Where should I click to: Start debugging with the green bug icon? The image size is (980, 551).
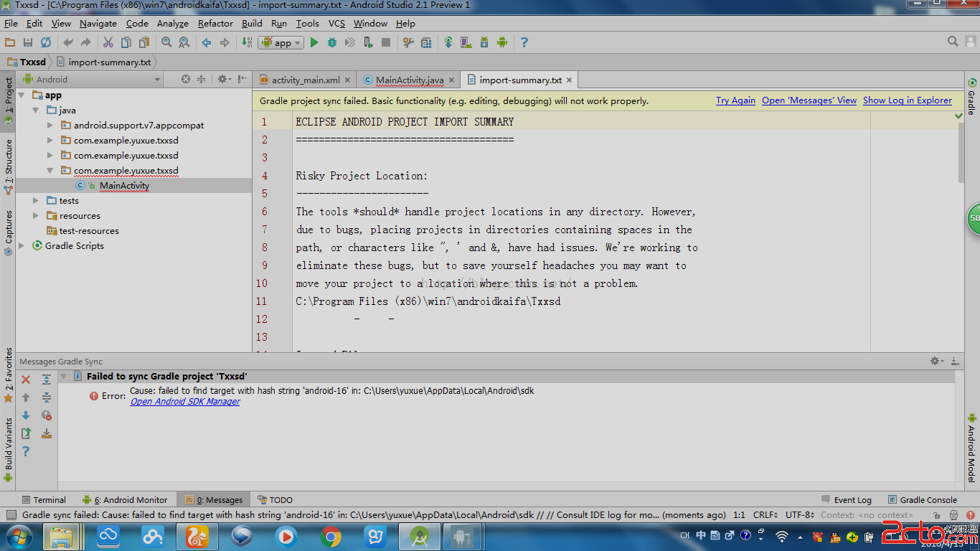coord(331,42)
